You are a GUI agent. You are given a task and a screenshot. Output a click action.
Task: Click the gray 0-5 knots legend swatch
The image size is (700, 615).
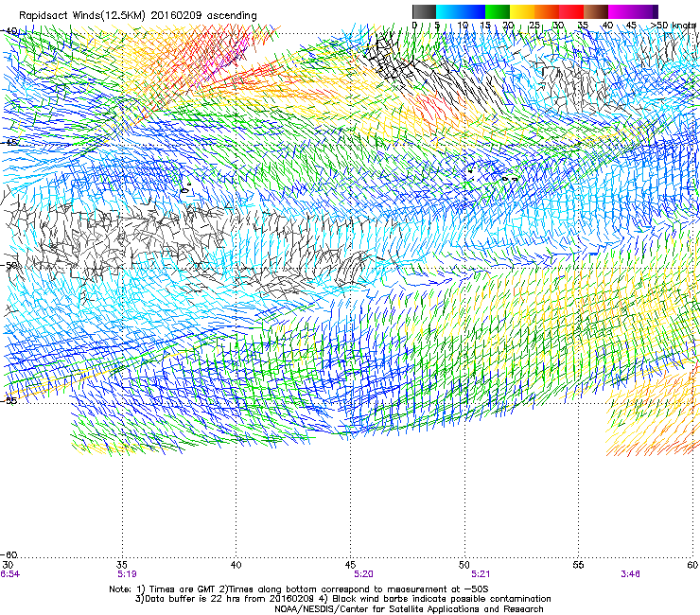424,11
